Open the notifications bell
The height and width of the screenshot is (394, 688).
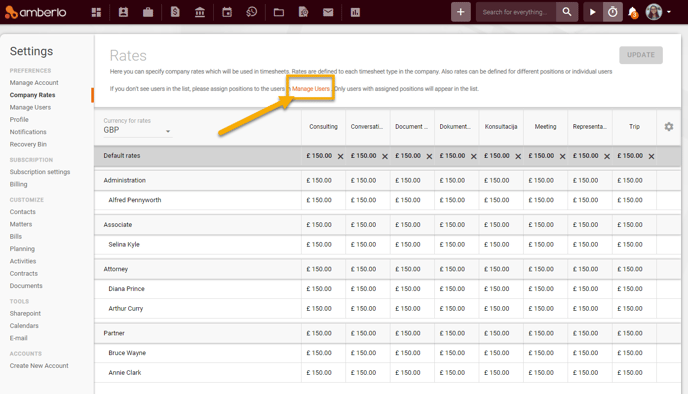coord(633,12)
